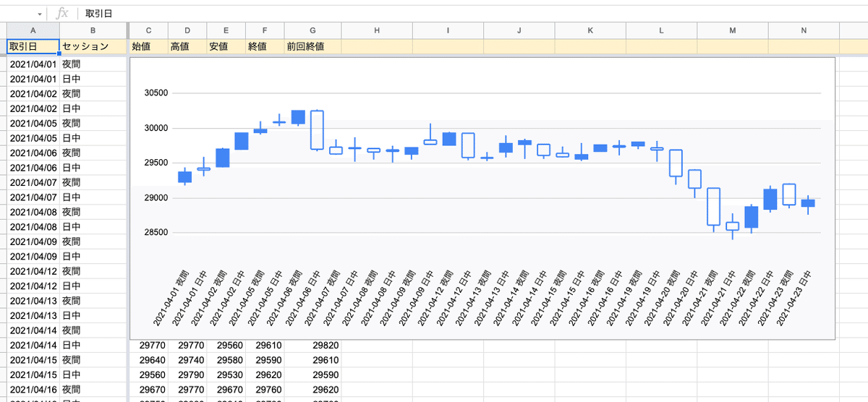Click the 28500 chart axis label
The height and width of the screenshot is (402, 868).
(156, 232)
